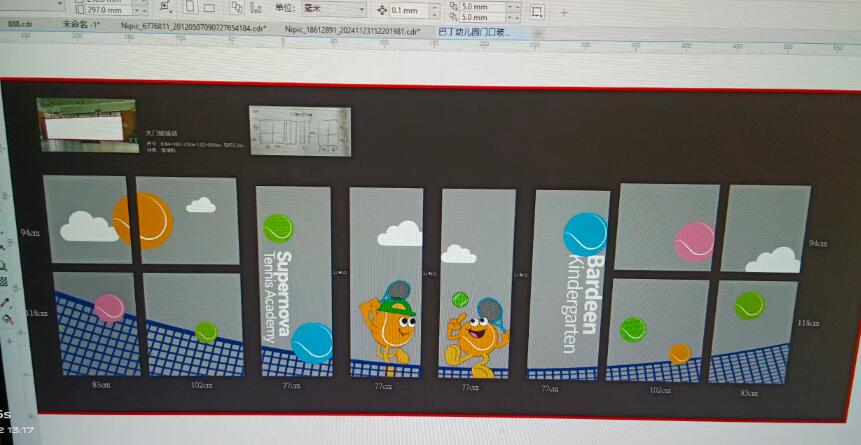Screen dimensions: 861x445
Task: Click the door reference photo thumbnail on canvas
Action: point(86,124)
